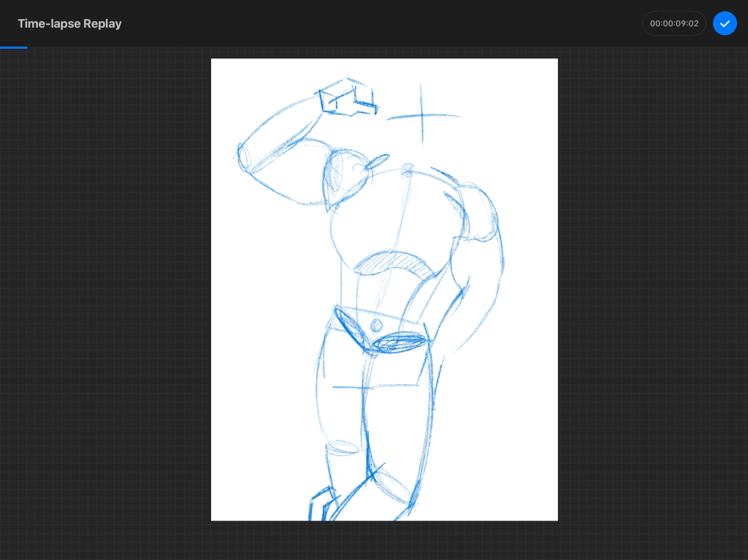748x560 pixels.
Task: Click the crosshair guide mark on the canvas
Action: pyautogui.click(x=421, y=115)
